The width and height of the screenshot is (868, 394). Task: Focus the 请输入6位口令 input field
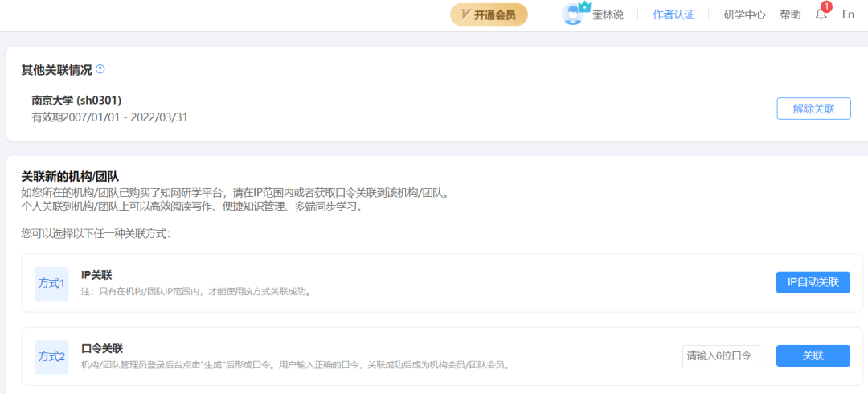click(x=721, y=355)
